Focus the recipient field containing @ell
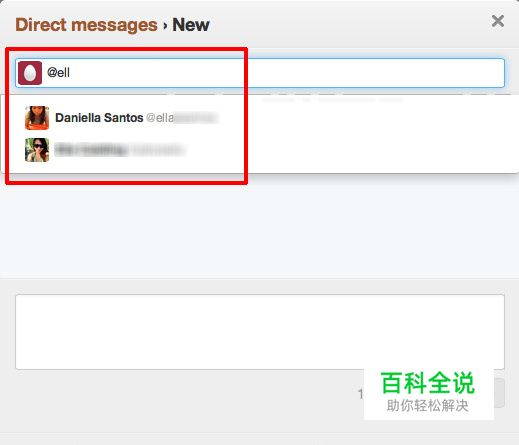Screen dimensions: 519x445 click(260, 73)
